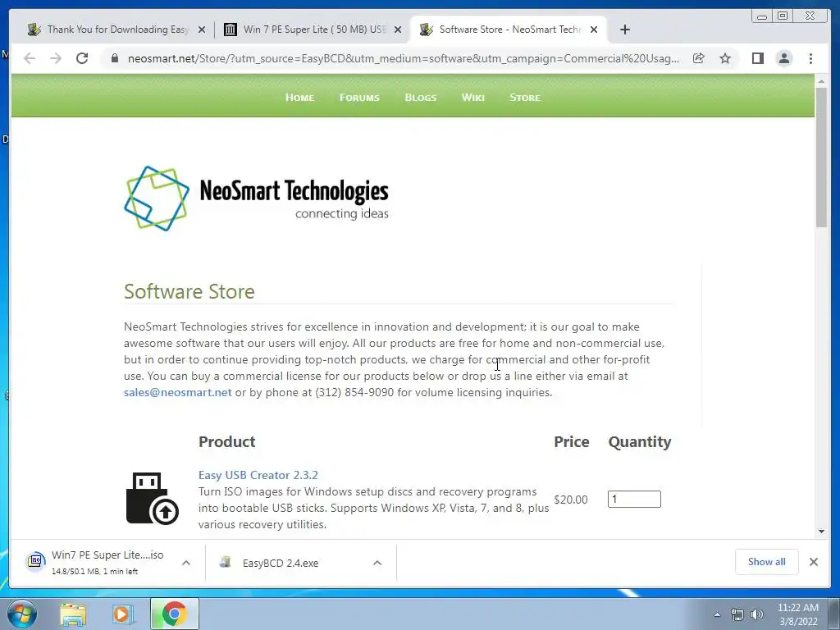Click the Win7 PE Super Lite iso download icon
The height and width of the screenshot is (630, 840).
pyautogui.click(x=35, y=561)
